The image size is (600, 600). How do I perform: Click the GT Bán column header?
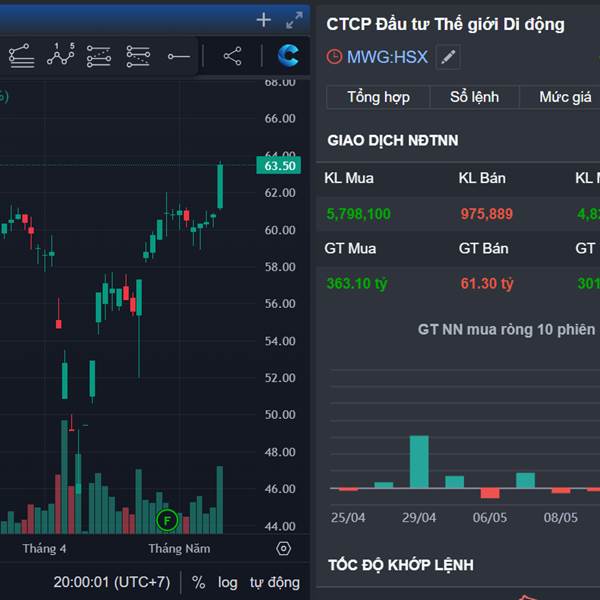coord(483,248)
